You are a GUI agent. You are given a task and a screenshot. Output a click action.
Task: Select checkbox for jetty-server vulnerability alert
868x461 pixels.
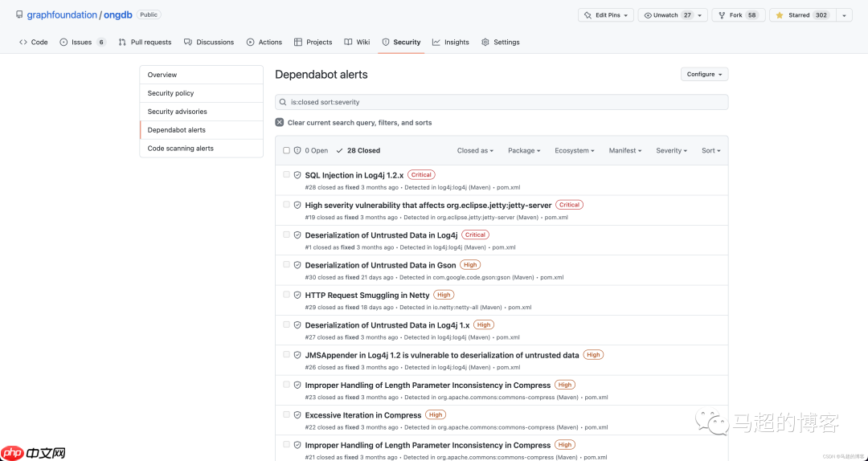[286, 204]
